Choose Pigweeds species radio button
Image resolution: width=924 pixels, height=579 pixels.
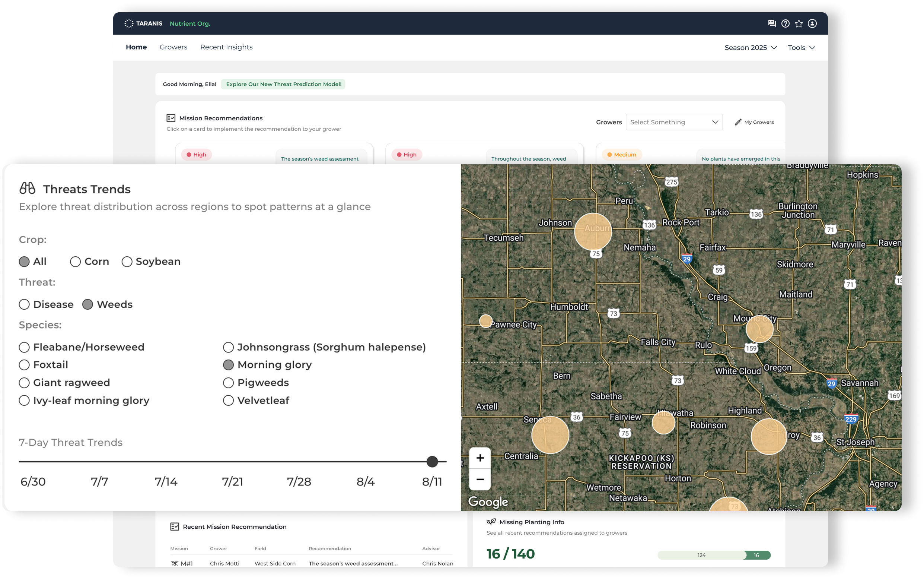coord(229,383)
